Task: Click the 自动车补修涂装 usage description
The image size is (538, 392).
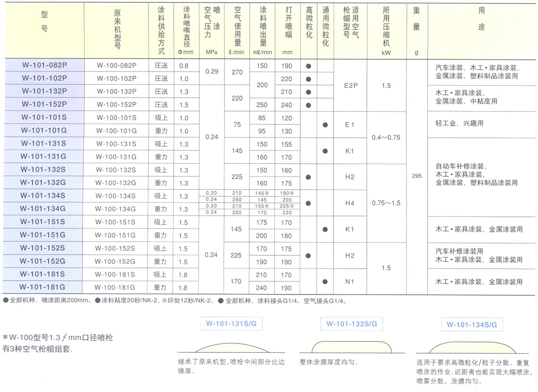Action: pos(477,174)
